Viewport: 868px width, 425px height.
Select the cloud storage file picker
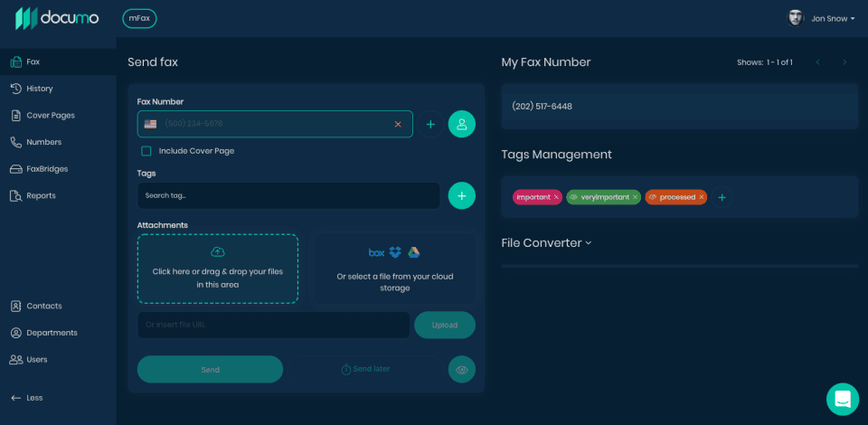[394, 269]
